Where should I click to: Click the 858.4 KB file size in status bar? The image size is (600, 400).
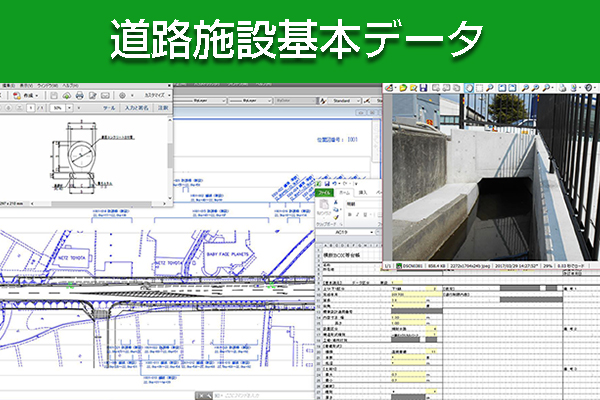(437, 265)
